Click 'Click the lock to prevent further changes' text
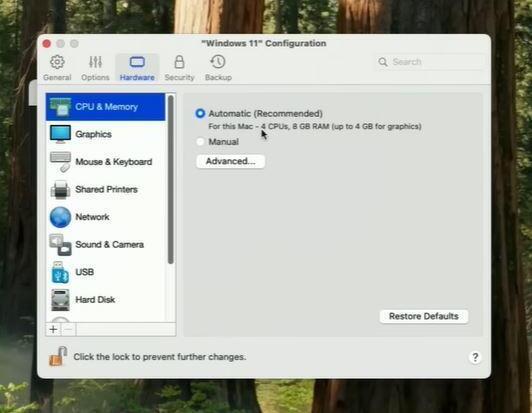The image size is (532, 413). (x=160, y=357)
